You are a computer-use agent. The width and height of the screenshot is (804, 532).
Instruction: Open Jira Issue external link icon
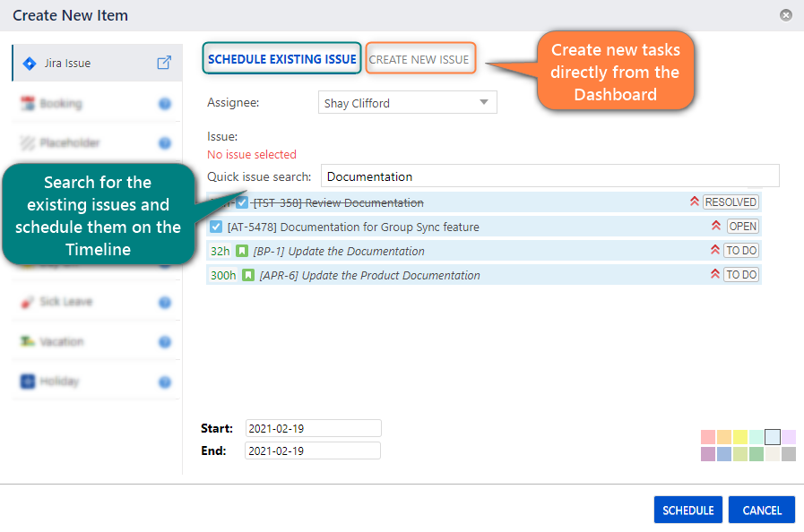pos(164,63)
